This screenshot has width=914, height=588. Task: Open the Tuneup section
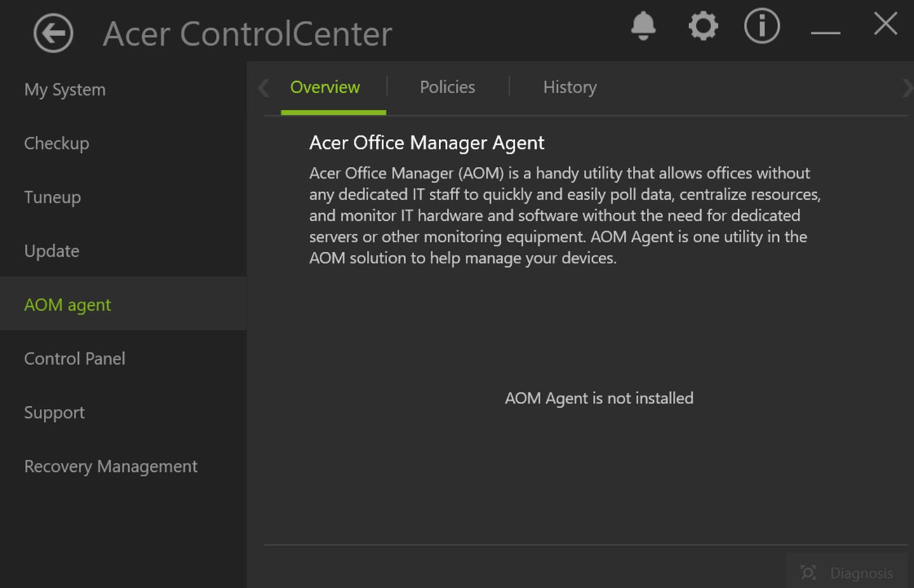(x=53, y=197)
